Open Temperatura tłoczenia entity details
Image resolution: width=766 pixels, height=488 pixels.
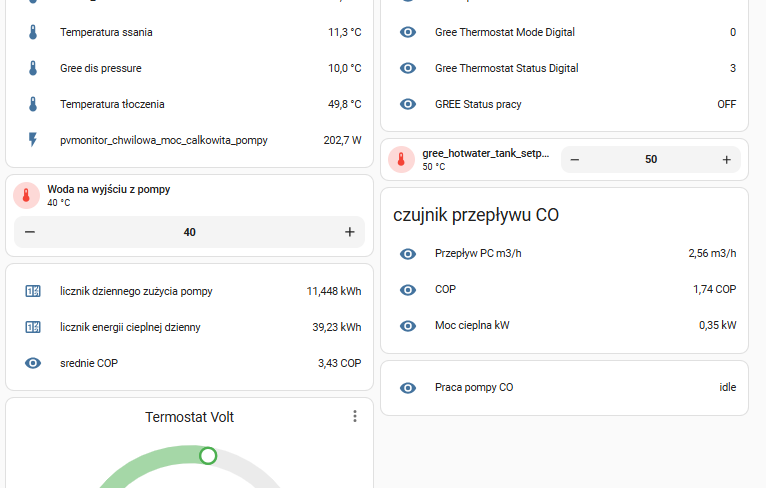(x=112, y=104)
